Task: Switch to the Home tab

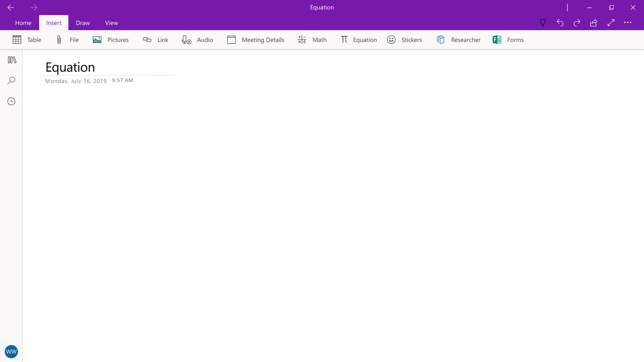Action: [23, 23]
